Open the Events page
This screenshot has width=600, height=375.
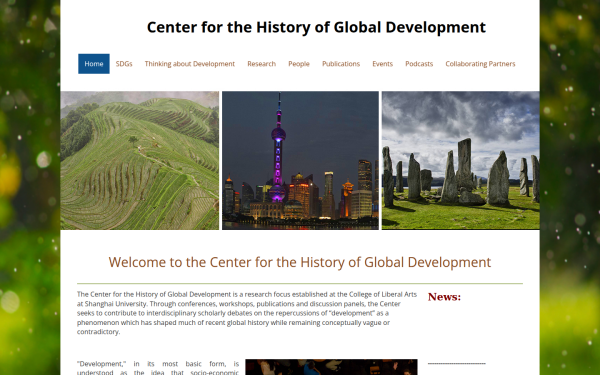tap(382, 64)
